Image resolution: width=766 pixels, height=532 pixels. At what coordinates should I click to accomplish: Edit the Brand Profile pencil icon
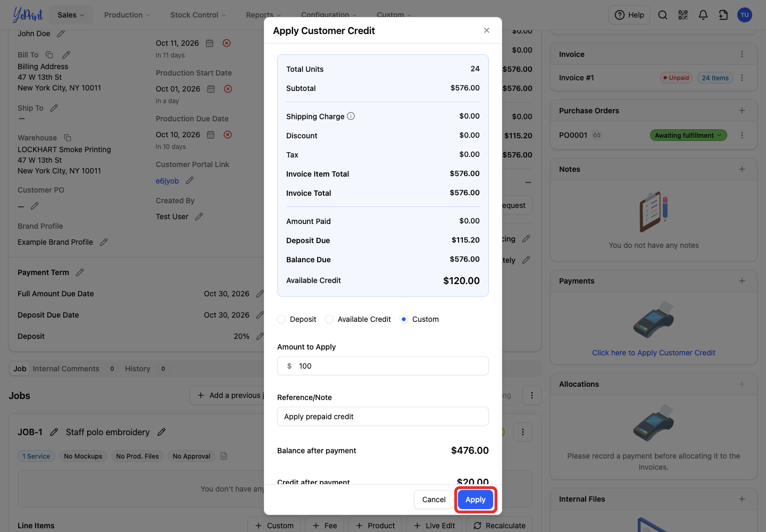point(104,242)
